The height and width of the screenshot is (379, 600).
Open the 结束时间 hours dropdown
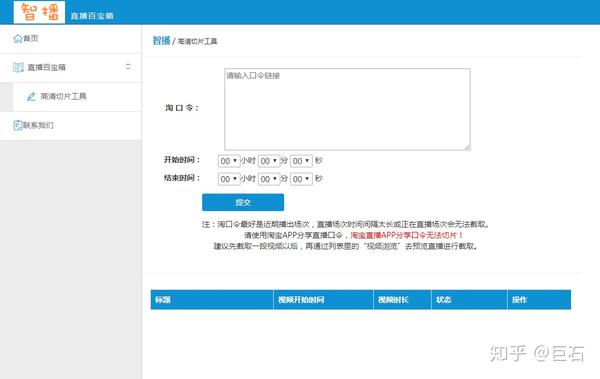229,179
